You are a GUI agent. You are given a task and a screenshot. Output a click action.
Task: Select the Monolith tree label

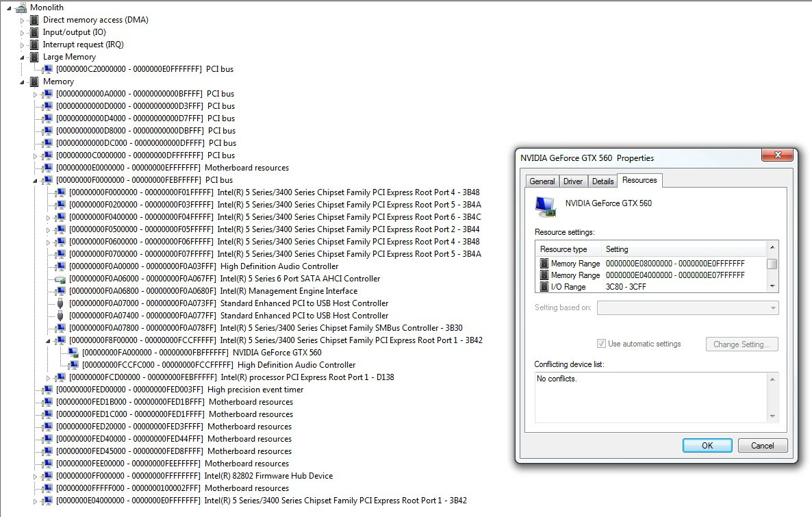pyautogui.click(x=47, y=8)
